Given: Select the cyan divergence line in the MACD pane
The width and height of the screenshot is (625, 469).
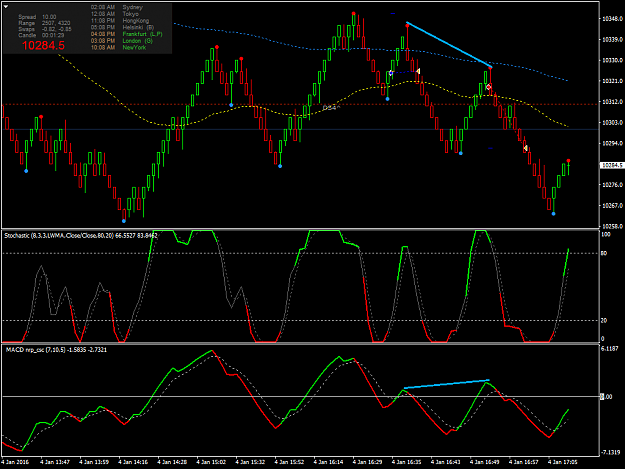Looking at the screenshot, I should tap(446, 384).
